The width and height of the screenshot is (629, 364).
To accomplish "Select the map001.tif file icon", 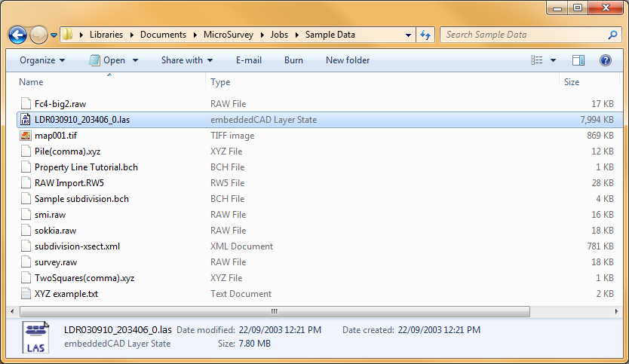I will pos(26,136).
